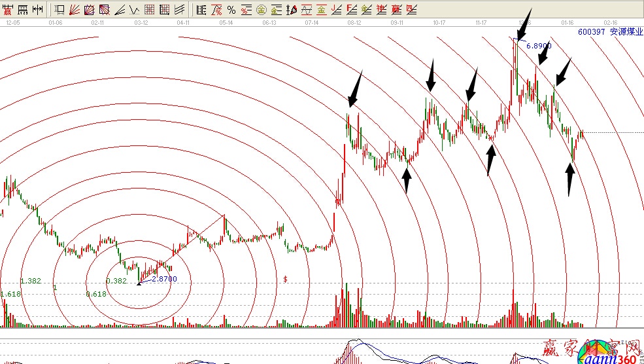This screenshot has height=364, width=644.
Task: Click the zigzag wave line tool
Action: pyautogui.click(x=134, y=10)
